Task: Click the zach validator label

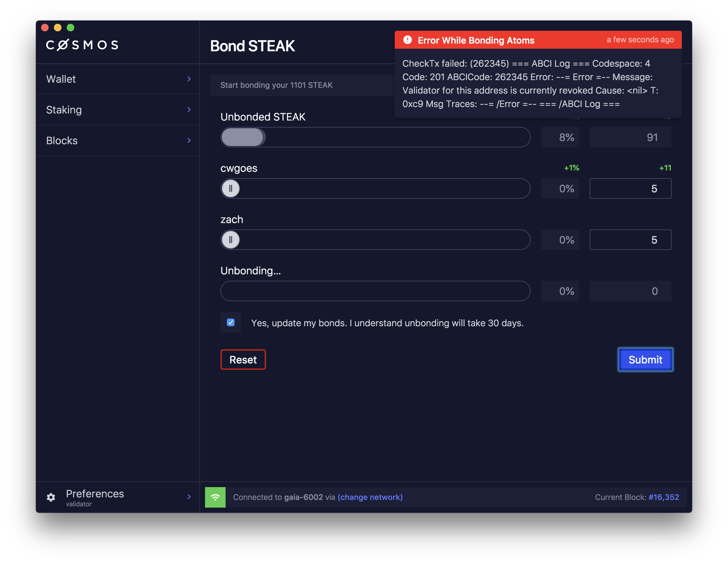Action: point(232,220)
